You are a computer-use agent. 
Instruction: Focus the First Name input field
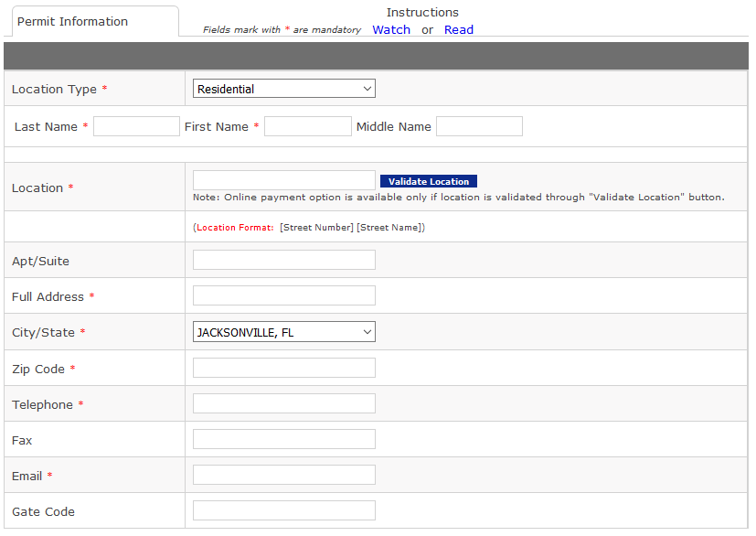pos(307,126)
